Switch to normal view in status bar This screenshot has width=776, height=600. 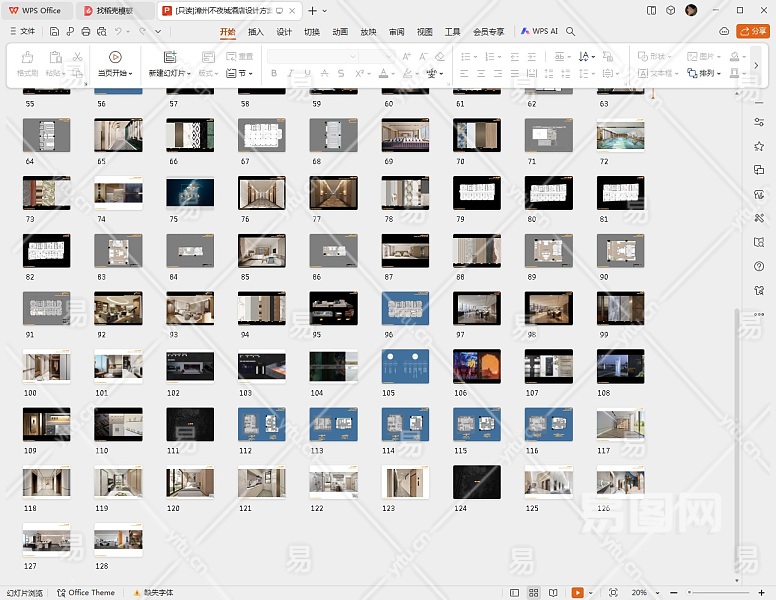point(515,593)
